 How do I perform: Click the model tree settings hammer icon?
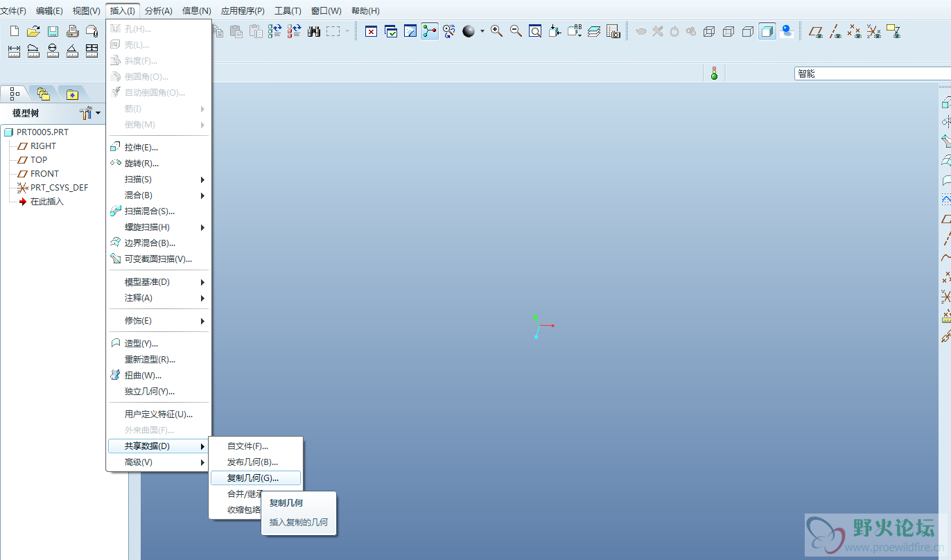[x=86, y=113]
